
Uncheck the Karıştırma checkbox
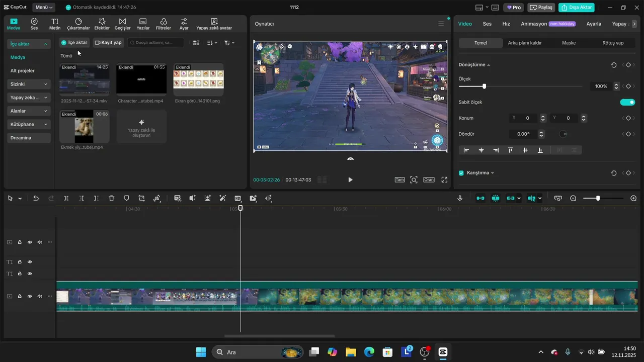pos(461,173)
